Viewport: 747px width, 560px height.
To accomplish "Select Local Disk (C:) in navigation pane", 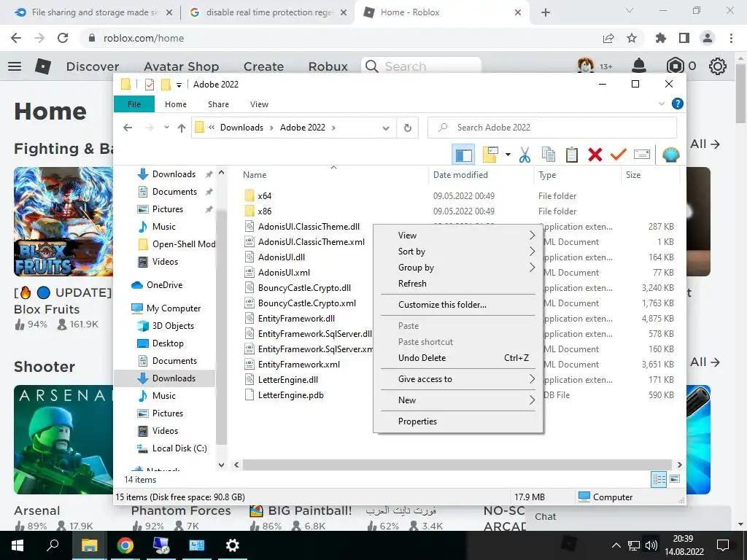I will pos(171,448).
